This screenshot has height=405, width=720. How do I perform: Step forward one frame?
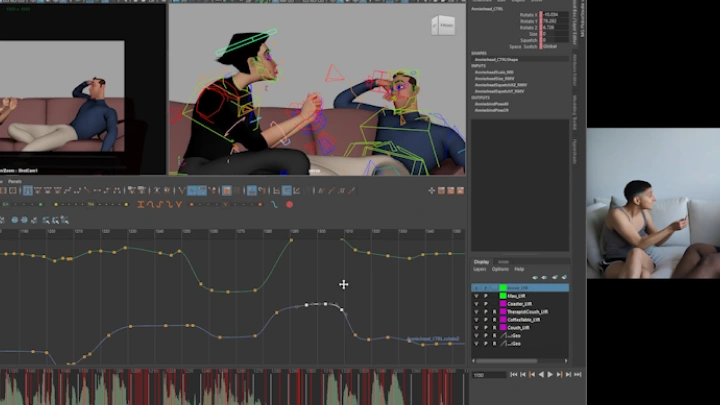pos(568,375)
